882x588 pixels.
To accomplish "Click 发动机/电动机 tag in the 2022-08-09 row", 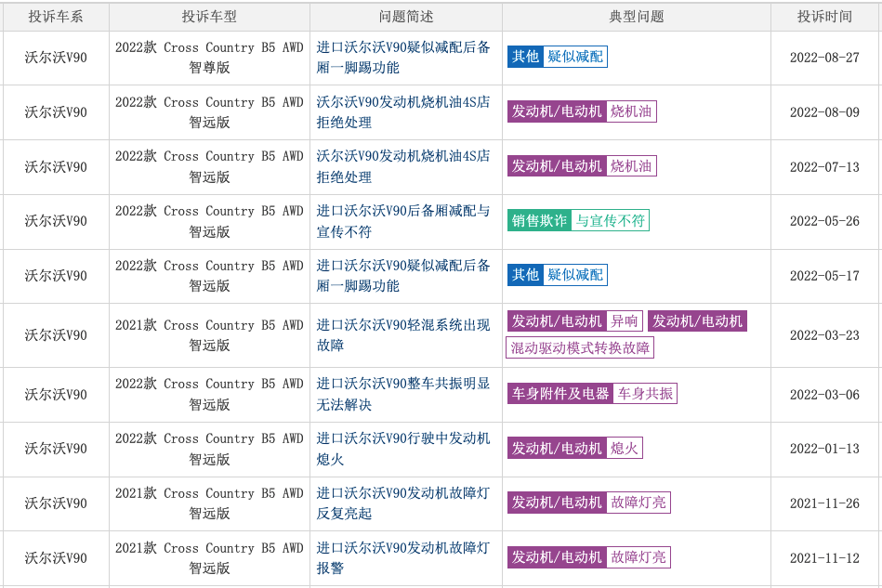I will pyautogui.click(x=557, y=111).
